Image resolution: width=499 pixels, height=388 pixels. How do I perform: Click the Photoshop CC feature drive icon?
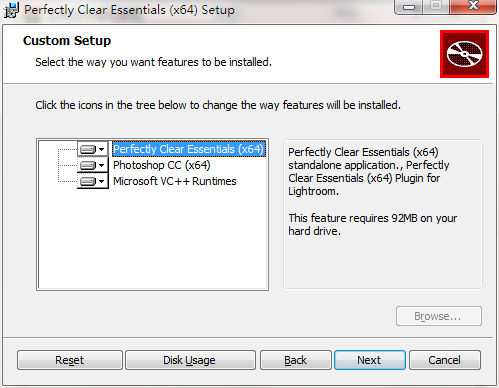click(88, 165)
